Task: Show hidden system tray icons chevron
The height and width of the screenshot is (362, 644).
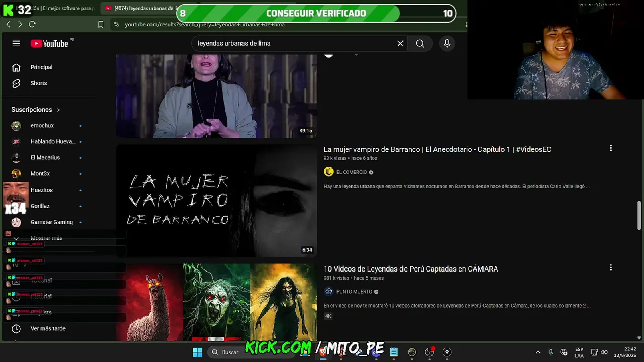Action: (x=538, y=352)
